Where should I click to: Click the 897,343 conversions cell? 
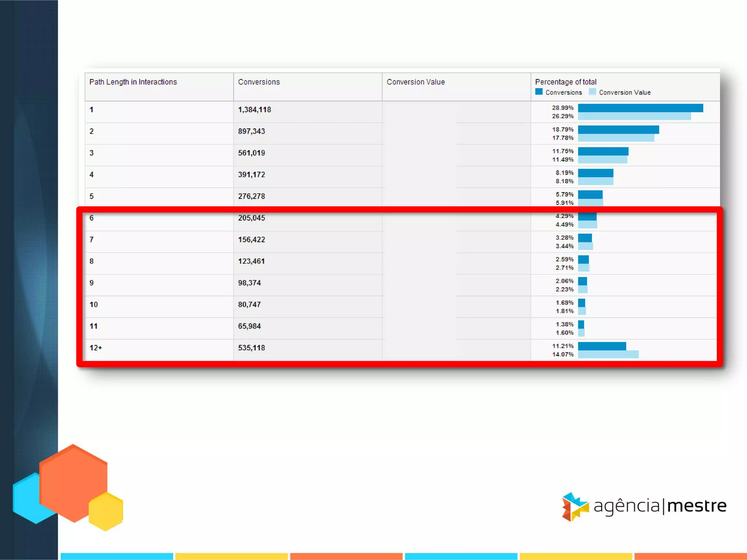(252, 131)
